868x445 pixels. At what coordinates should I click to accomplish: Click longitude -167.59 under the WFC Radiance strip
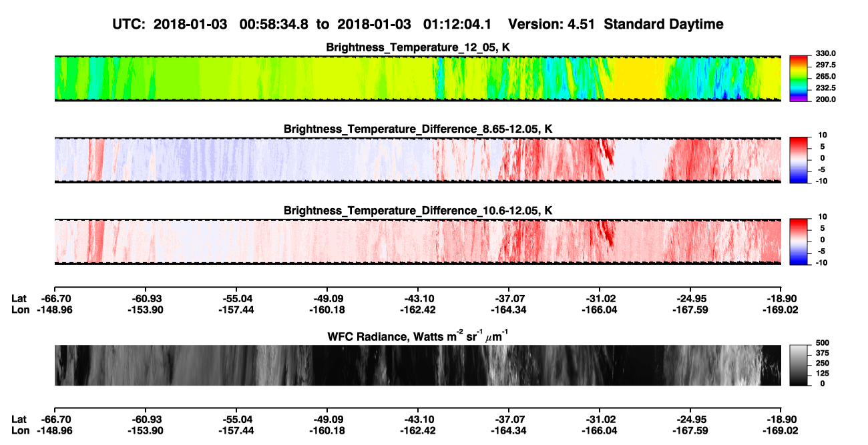(x=690, y=430)
